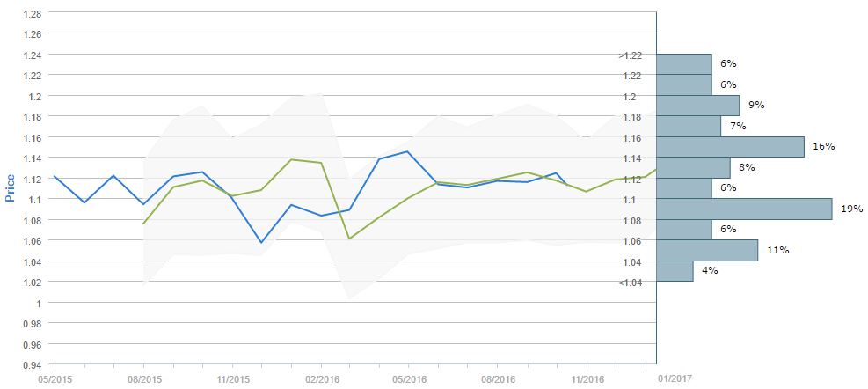Click the blue line's lowest point
This screenshot has width=868, height=389.
(x=261, y=242)
